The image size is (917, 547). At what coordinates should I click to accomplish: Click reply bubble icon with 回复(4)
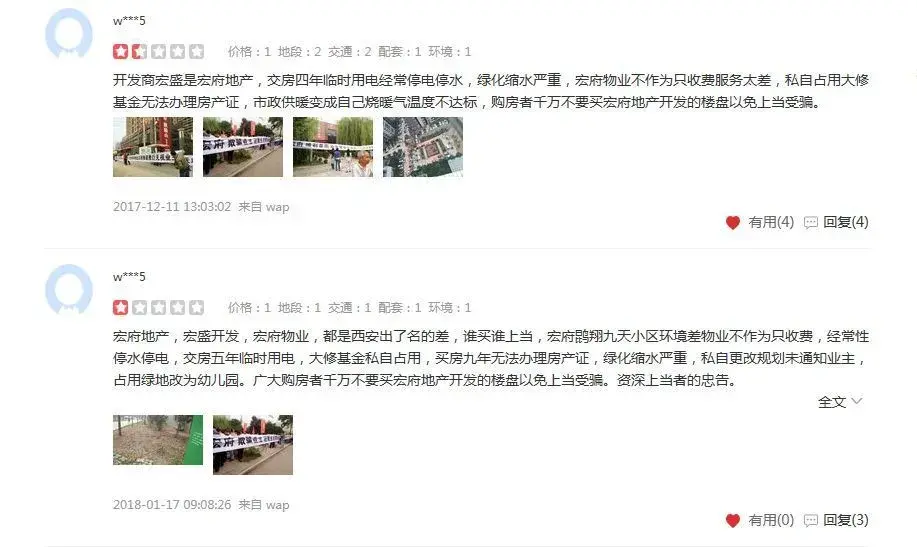coord(811,222)
